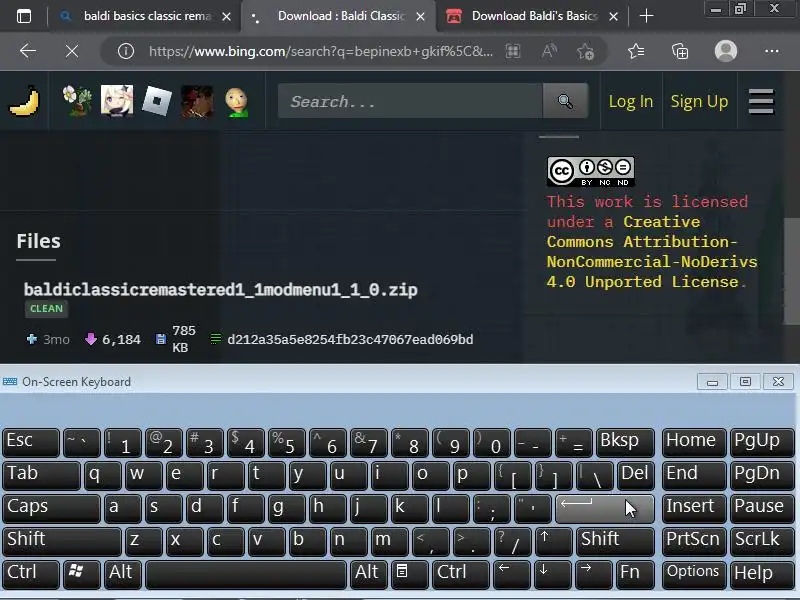800x600 pixels.
Task: Click the browser back arrow
Action: (28, 51)
